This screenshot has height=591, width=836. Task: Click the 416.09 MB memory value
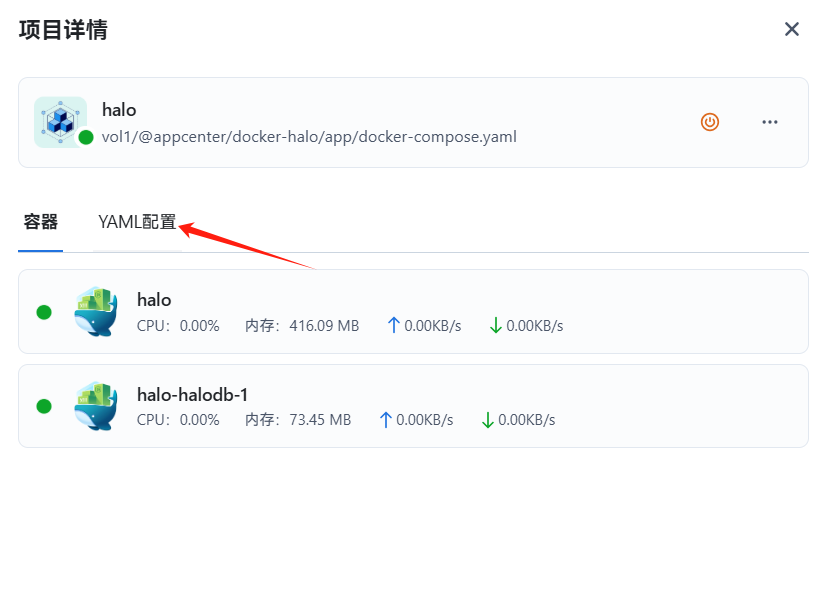pyautogui.click(x=324, y=325)
